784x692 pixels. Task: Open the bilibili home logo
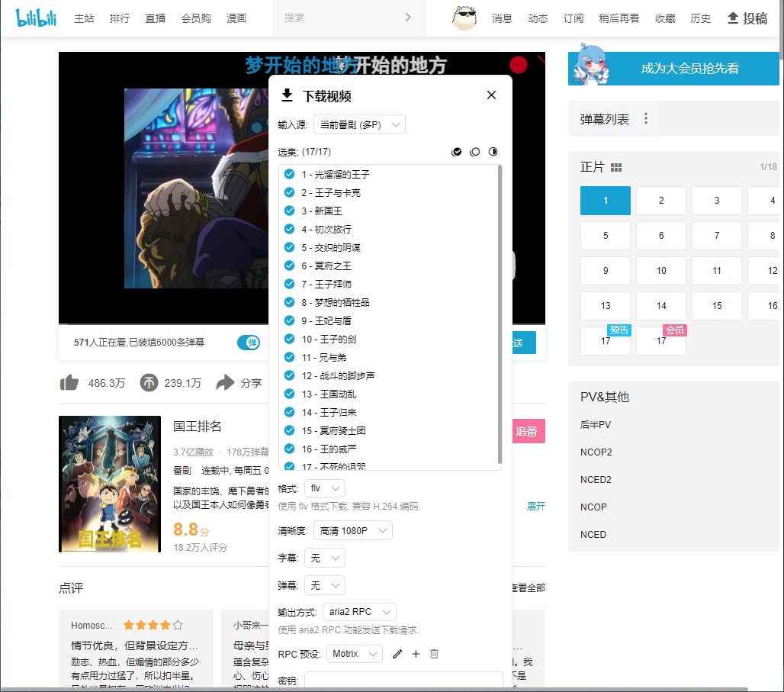[36, 18]
